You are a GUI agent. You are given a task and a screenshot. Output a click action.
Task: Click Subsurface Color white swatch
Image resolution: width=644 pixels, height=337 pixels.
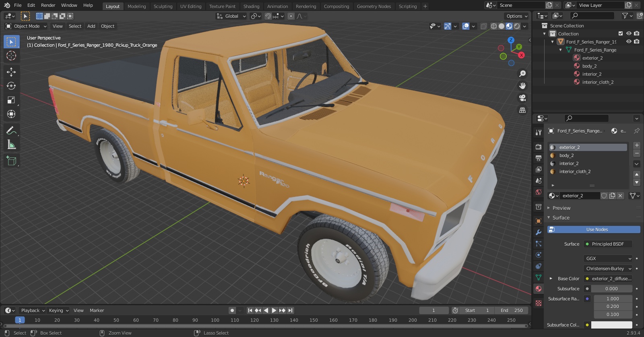(x=612, y=325)
